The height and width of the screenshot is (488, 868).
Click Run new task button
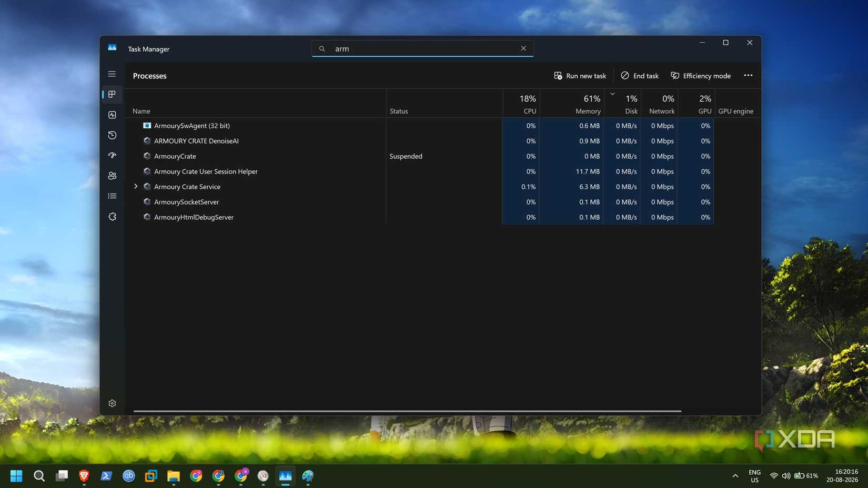[x=580, y=76]
